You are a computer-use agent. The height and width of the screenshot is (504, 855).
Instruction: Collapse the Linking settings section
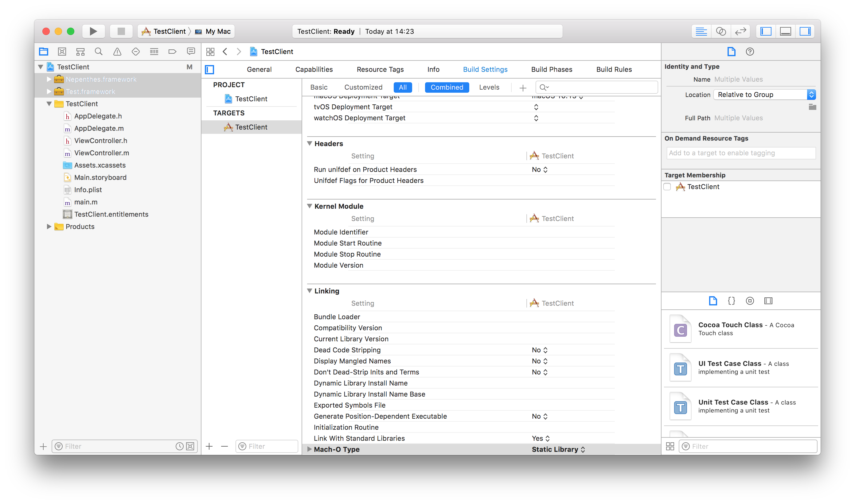pos(310,291)
